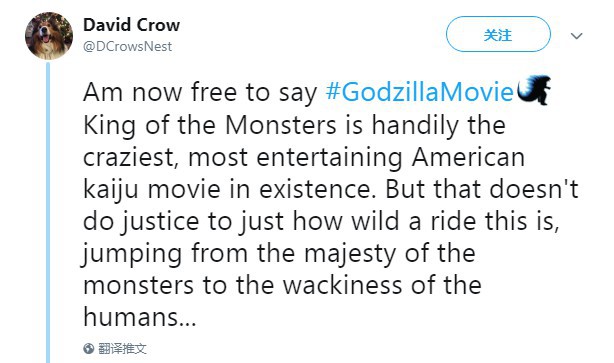The width and height of the screenshot is (614, 363).
Task: Click the phrase "Am now free to say"
Action: tap(200, 92)
